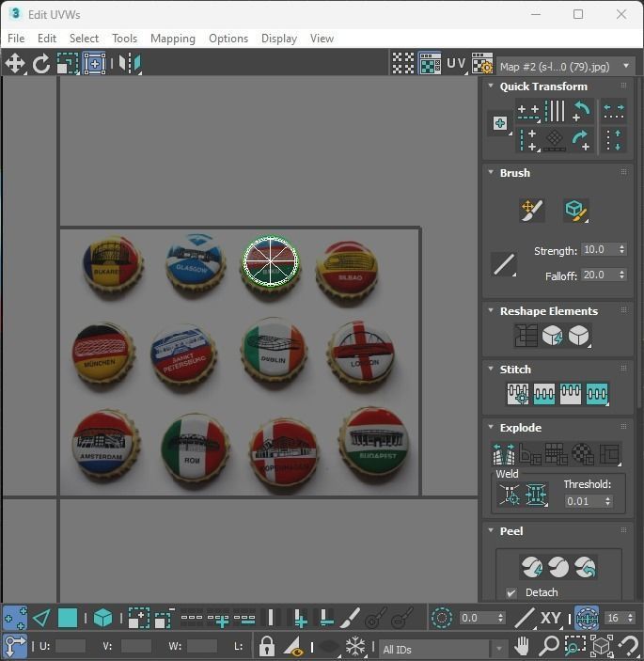Select the Move selected subobjects tool
The width and height of the screenshot is (644, 661).
pyautogui.click(x=15, y=64)
